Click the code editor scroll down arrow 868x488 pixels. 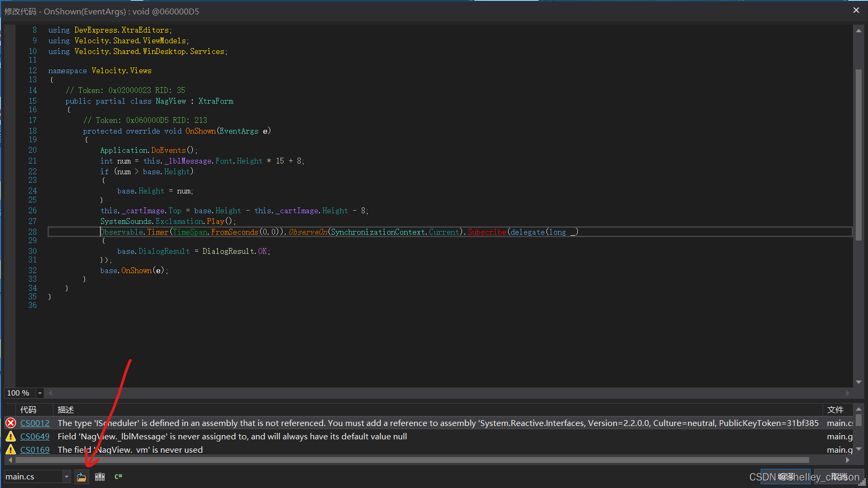pos(859,382)
